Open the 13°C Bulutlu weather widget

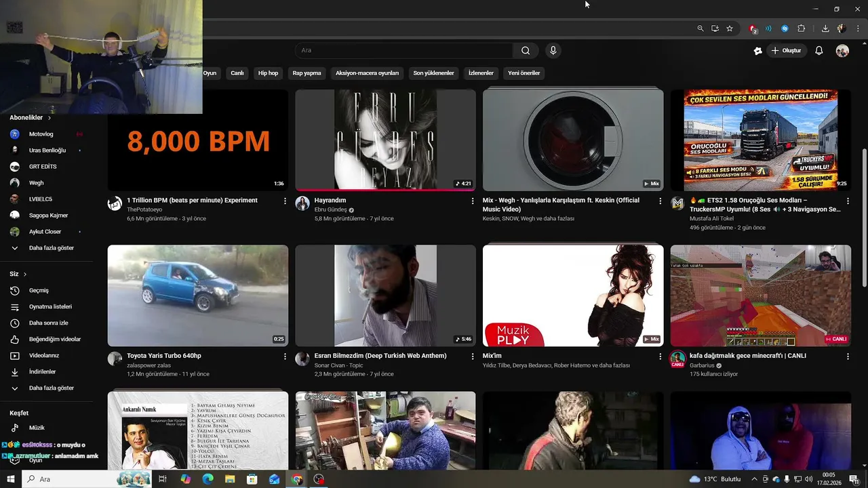pos(715,479)
